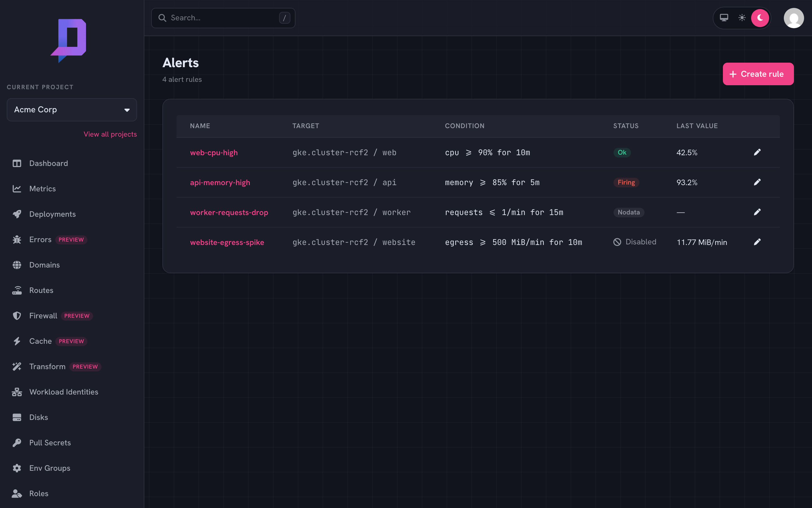Click the Routes router icon
Viewport: 812px width, 508px height.
pos(17,290)
